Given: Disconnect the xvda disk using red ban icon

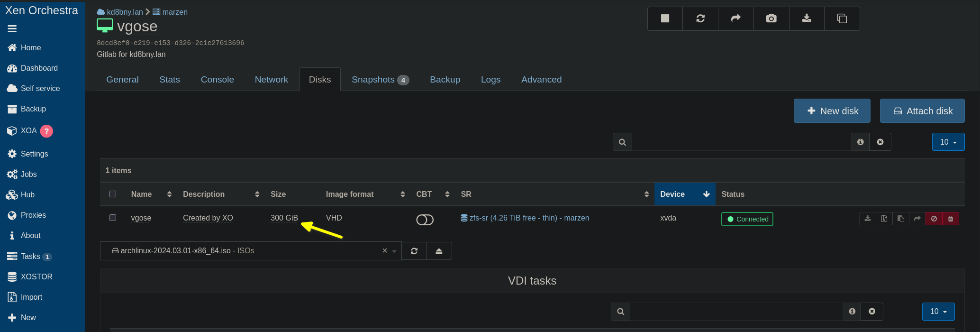Looking at the screenshot, I should click(934, 219).
